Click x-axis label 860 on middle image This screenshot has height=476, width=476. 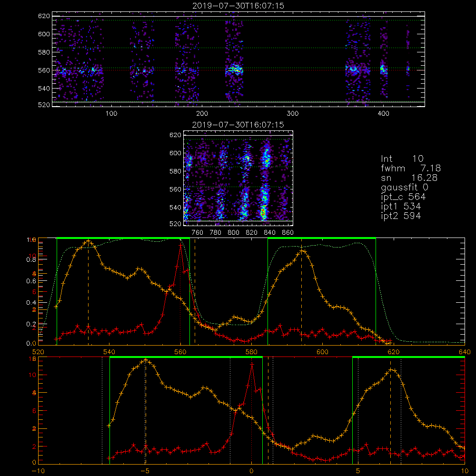[x=288, y=233]
